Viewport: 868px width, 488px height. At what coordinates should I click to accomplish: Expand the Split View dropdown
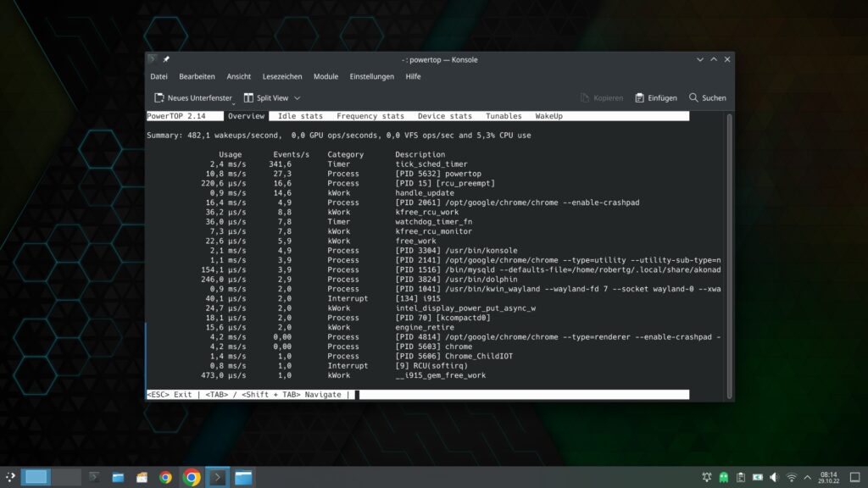(x=298, y=98)
